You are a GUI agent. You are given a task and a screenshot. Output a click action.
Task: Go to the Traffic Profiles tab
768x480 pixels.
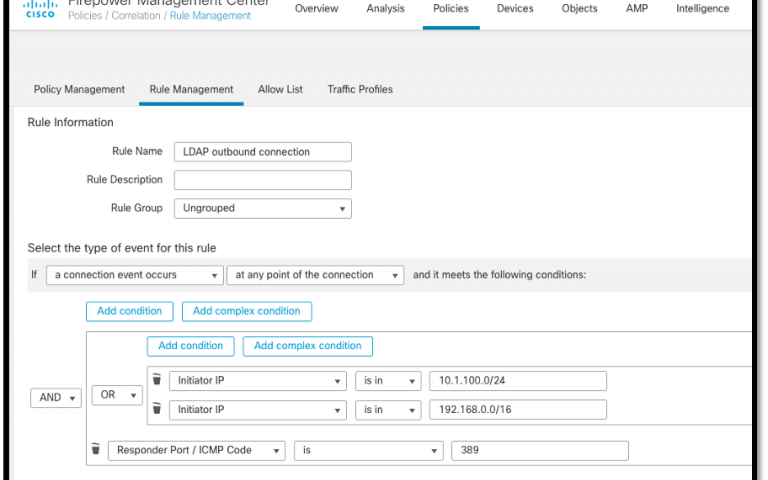(x=360, y=89)
